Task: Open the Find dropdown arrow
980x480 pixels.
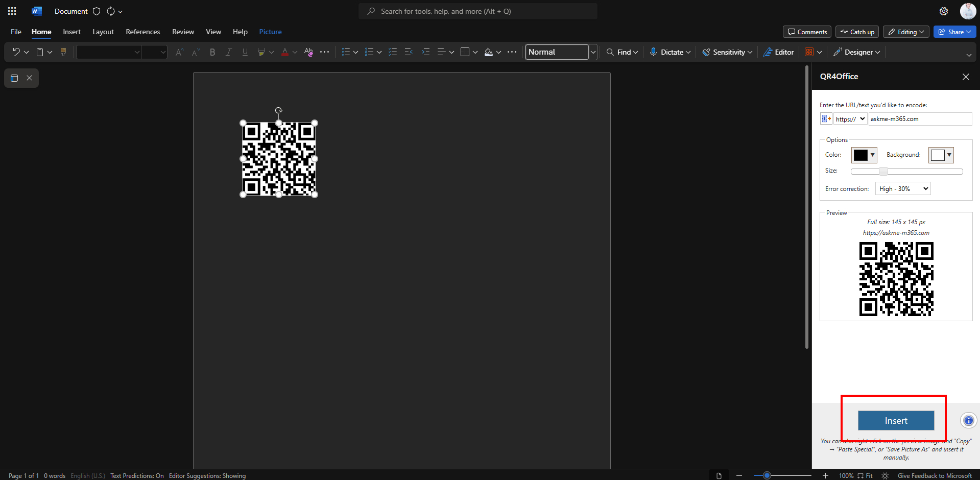Action: click(635, 52)
